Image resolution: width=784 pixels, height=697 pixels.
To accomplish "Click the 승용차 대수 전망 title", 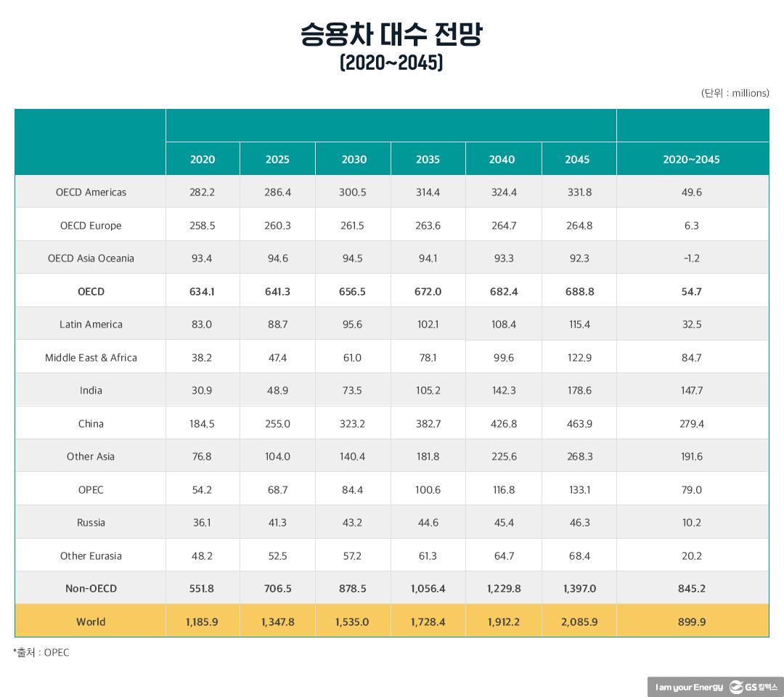I will [392, 35].
